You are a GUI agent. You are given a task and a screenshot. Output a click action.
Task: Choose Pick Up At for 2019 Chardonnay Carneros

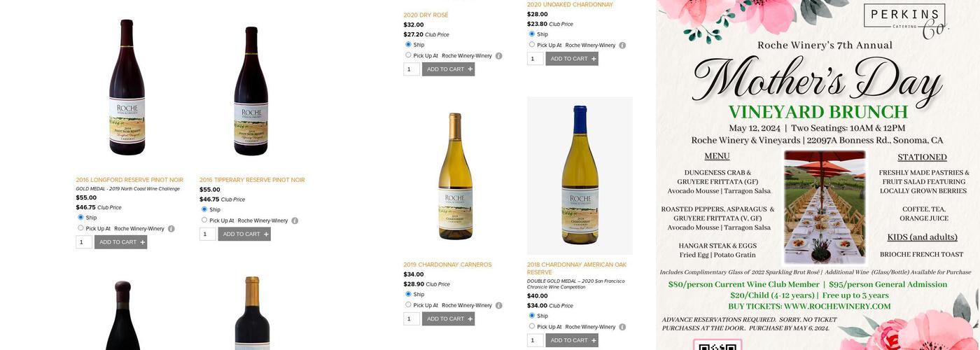408,305
